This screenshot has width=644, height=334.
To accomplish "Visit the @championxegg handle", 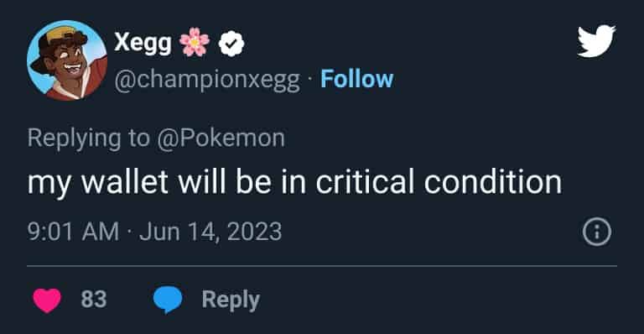I will click(x=207, y=79).
